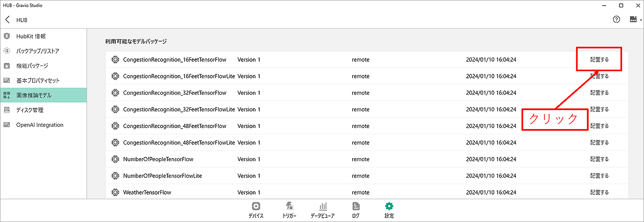This screenshot has width=644, height=222.
Task: Click the timestamp in the WeatherTensorFlow row
Action: coord(491,192)
